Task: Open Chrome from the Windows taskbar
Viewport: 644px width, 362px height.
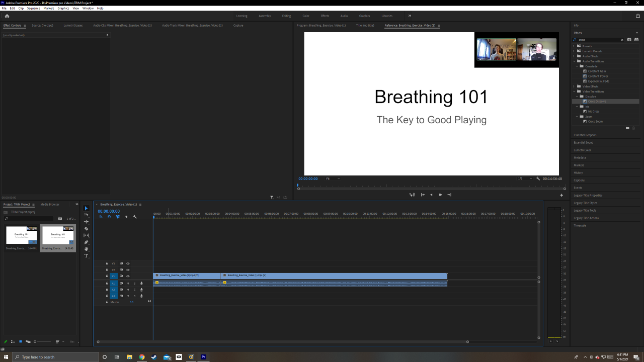Action: point(142,357)
